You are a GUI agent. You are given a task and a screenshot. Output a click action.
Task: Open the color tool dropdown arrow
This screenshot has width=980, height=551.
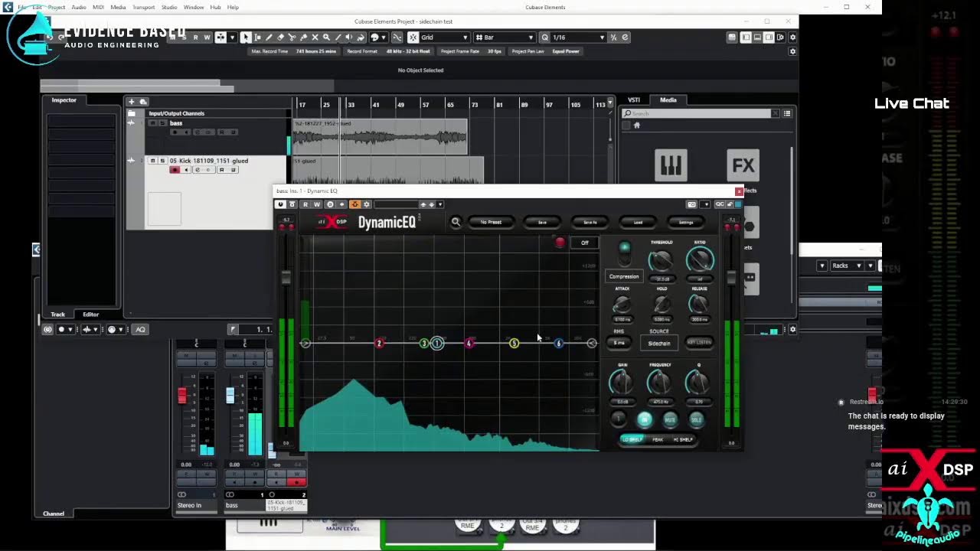tap(384, 37)
